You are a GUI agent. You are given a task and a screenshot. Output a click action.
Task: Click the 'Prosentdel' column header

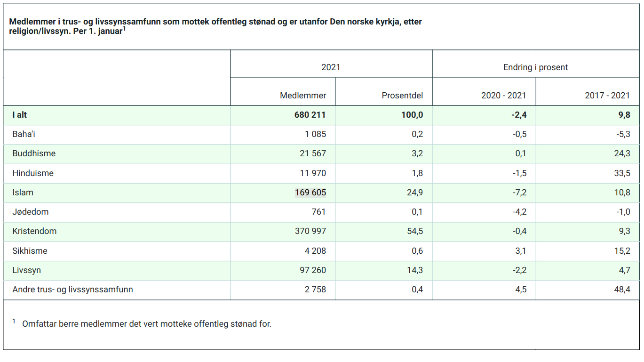(x=402, y=96)
